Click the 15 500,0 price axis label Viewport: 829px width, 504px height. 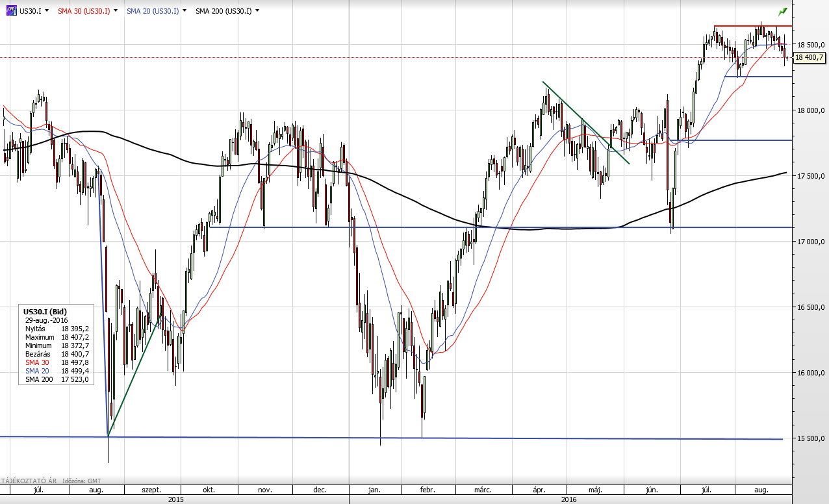[x=810, y=438]
